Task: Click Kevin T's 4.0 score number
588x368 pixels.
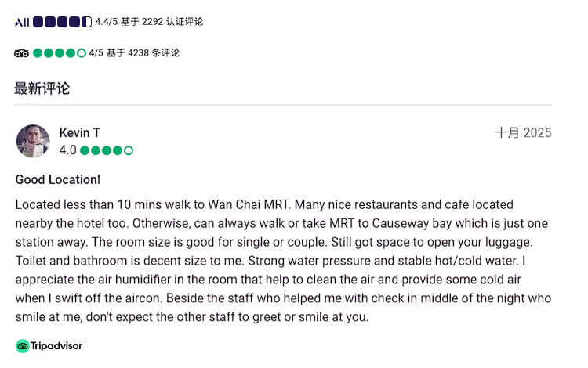Action: click(x=67, y=150)
